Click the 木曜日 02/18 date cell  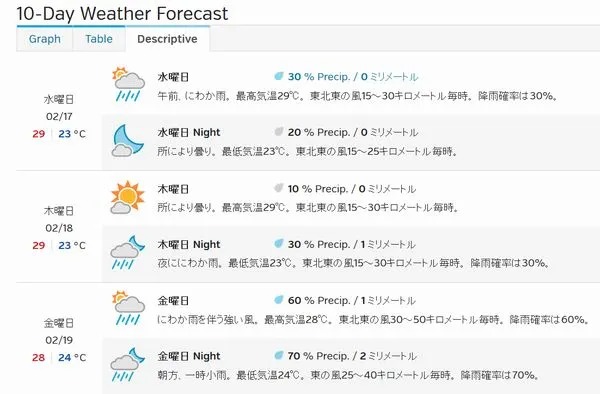(x=59, y=228)
